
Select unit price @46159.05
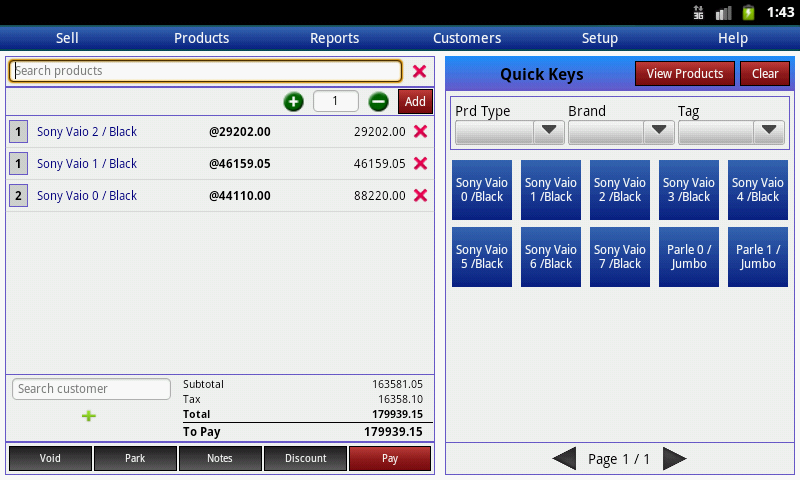click(240, 163)
